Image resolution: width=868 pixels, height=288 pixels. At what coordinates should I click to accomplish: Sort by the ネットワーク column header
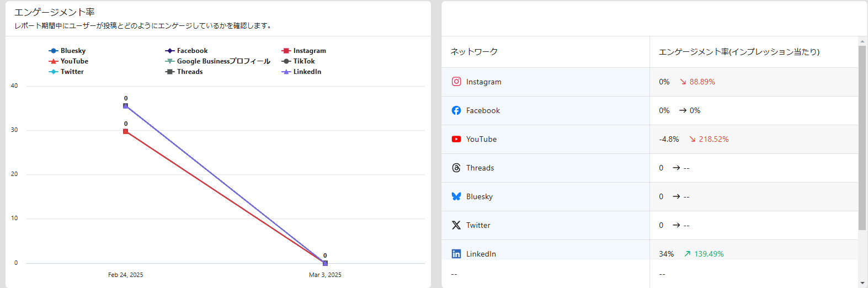(x=474, y=52)
